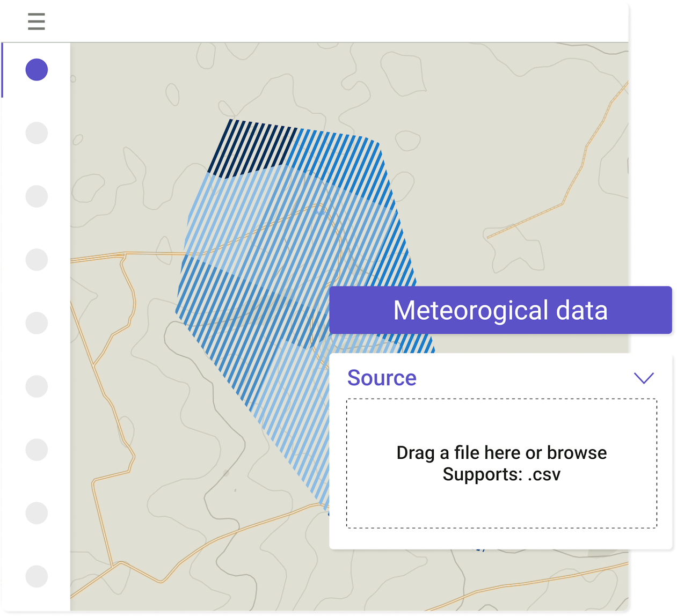This screenshot has width=677, height=616.
Task: Collapse the Source section chevron
Action: tap(644, 378)
